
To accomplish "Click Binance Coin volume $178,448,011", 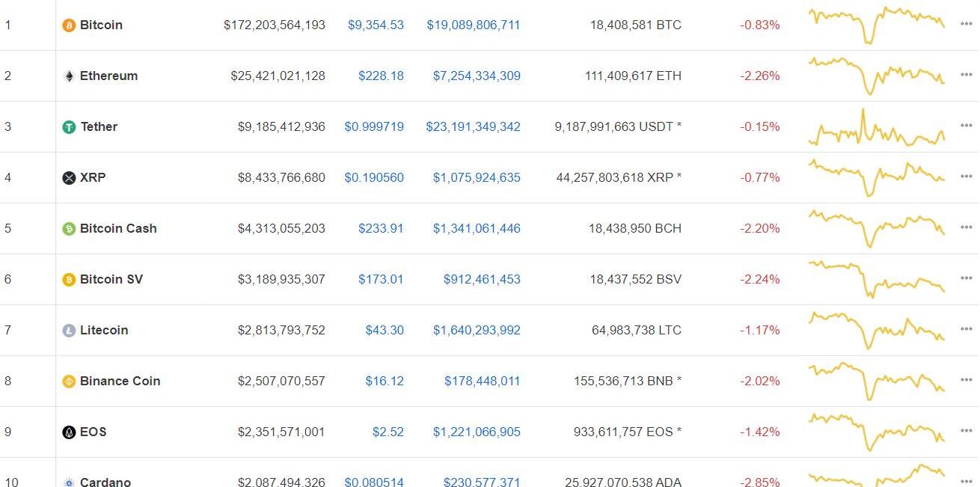I will tap(482, 381).
